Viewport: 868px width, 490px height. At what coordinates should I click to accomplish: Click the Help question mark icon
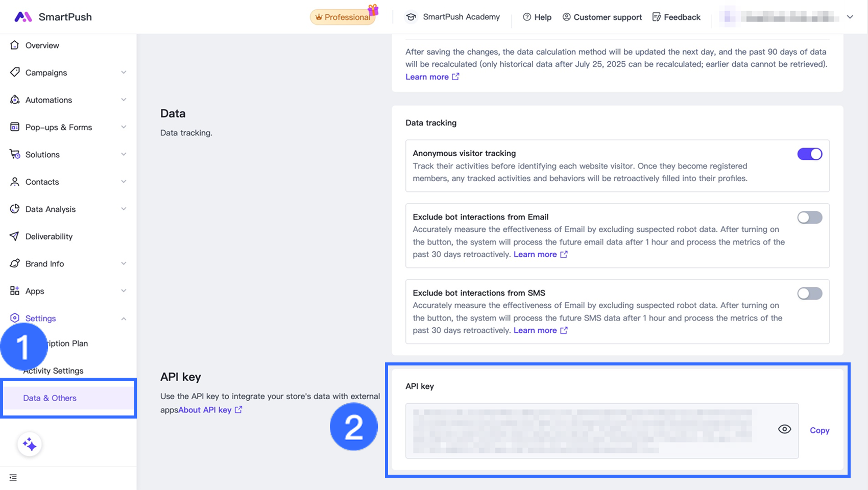527,17
